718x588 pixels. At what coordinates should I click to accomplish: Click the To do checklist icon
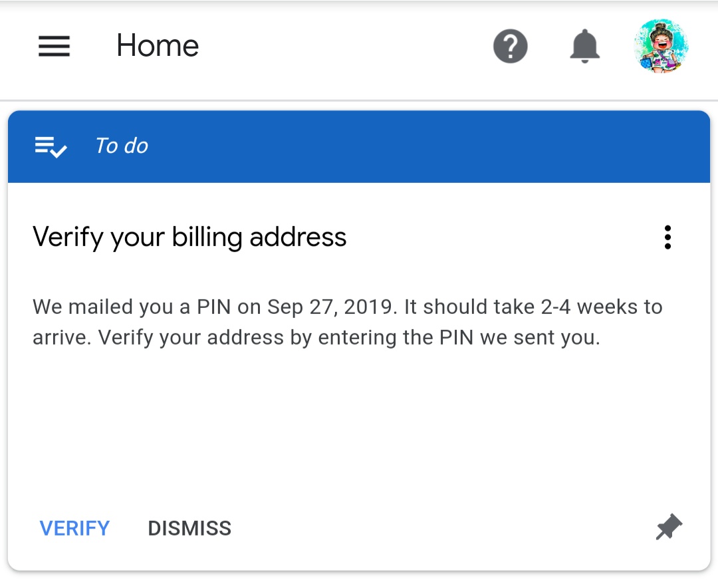coord(51,146)
